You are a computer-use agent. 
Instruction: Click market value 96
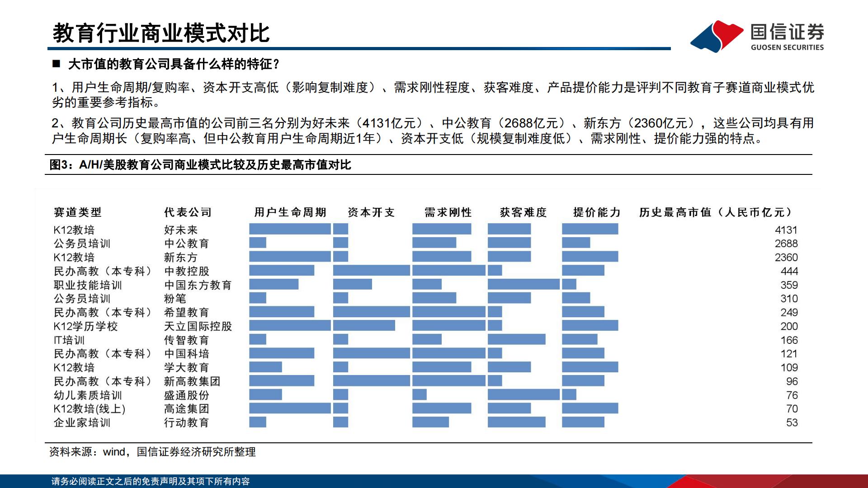(x=792, y=381)
